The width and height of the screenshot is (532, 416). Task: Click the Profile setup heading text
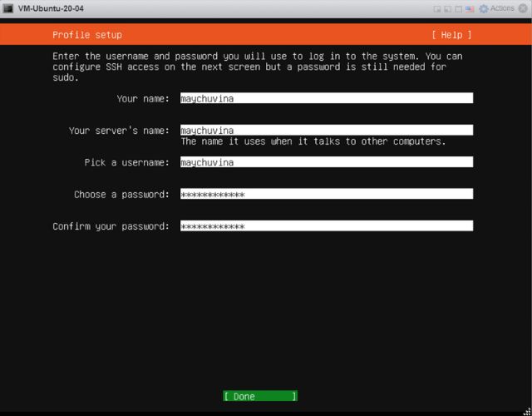tap(87, 35)
